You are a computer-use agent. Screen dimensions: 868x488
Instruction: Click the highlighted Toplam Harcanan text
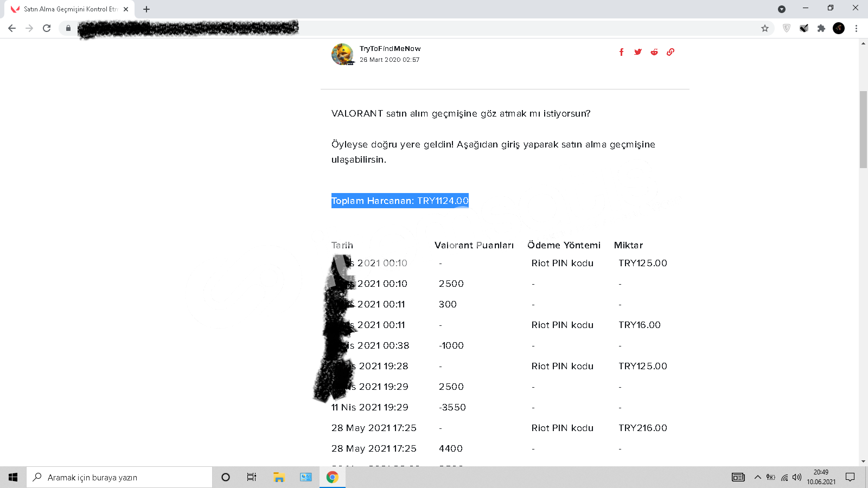click(400, 201)
